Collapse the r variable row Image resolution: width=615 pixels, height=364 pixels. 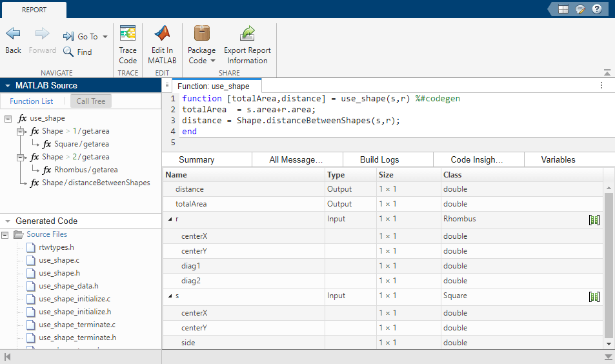pyautogui.click(x=170, y=219)
